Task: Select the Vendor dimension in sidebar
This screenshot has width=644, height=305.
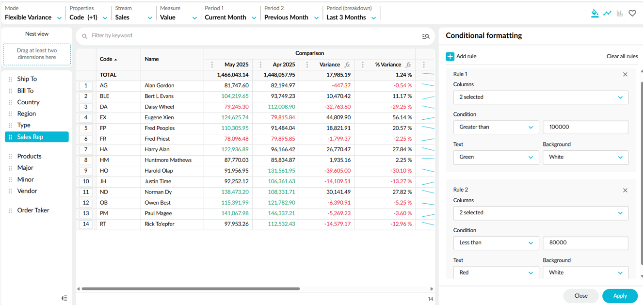Action: (27, 191)
